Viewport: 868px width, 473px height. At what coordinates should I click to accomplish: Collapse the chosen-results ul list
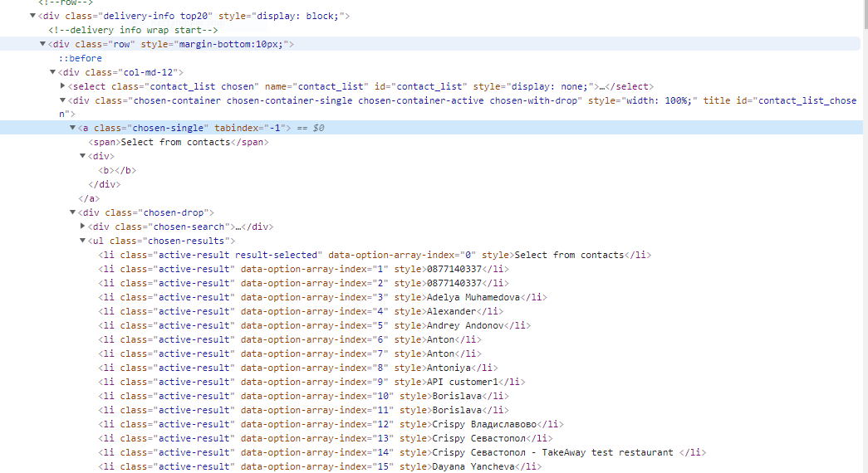[82, 240]
